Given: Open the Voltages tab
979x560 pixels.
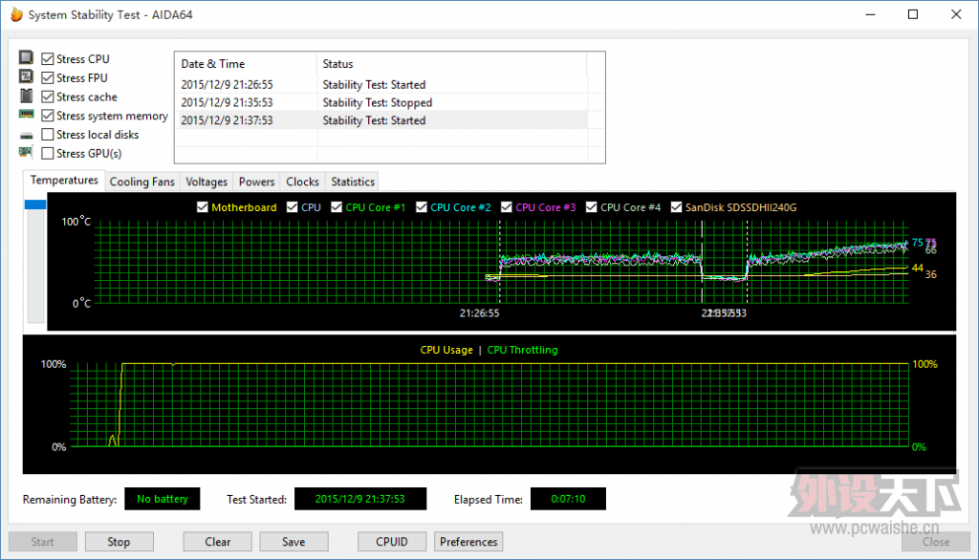Looking at the screenshot, I should click(207, 182).
